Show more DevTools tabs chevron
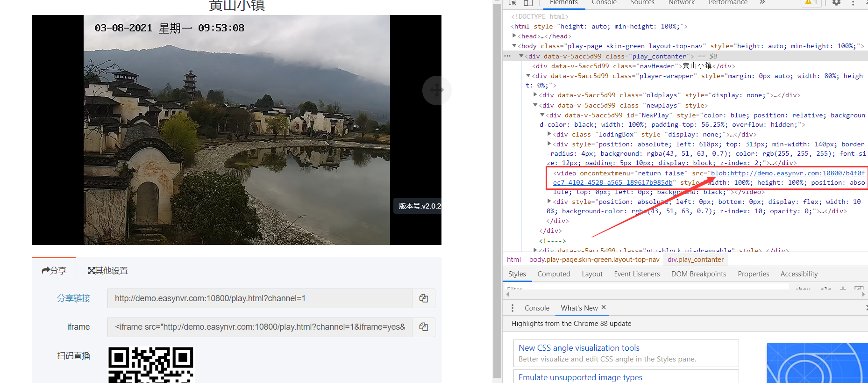 (762, 2)
